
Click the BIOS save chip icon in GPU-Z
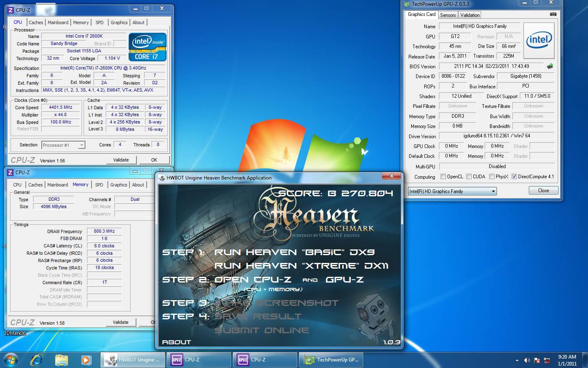pos(550,66)
